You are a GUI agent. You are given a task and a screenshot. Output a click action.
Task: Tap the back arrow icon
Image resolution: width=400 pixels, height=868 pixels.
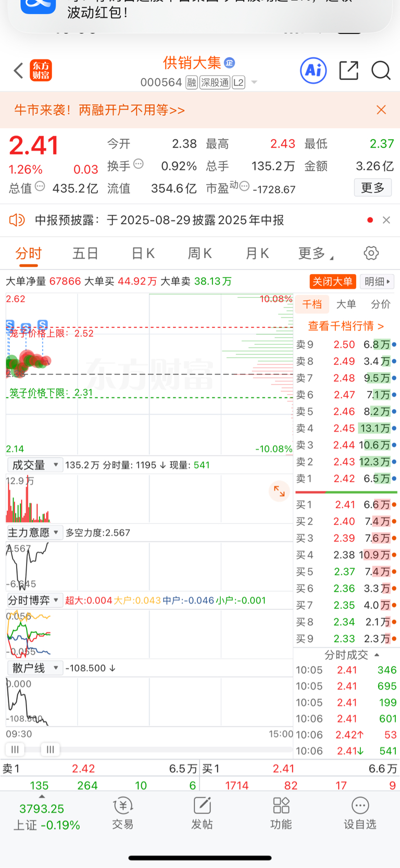pos(18,70)
